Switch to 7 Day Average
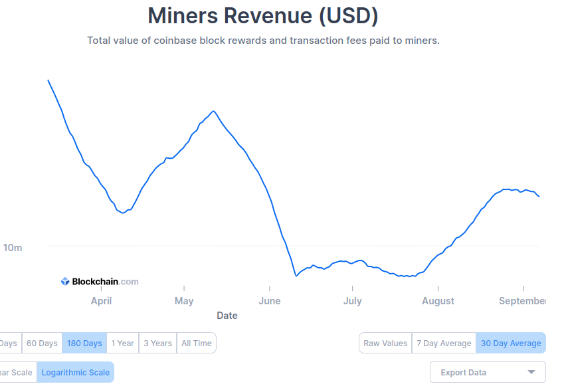The height and width of the screenshot is (392, 564). pos(444,343)
